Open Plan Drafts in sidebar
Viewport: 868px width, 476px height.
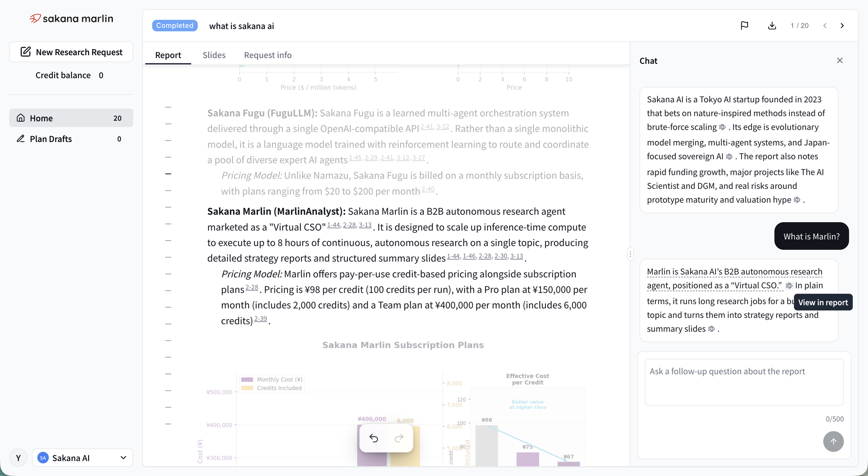tap(71, 139)
